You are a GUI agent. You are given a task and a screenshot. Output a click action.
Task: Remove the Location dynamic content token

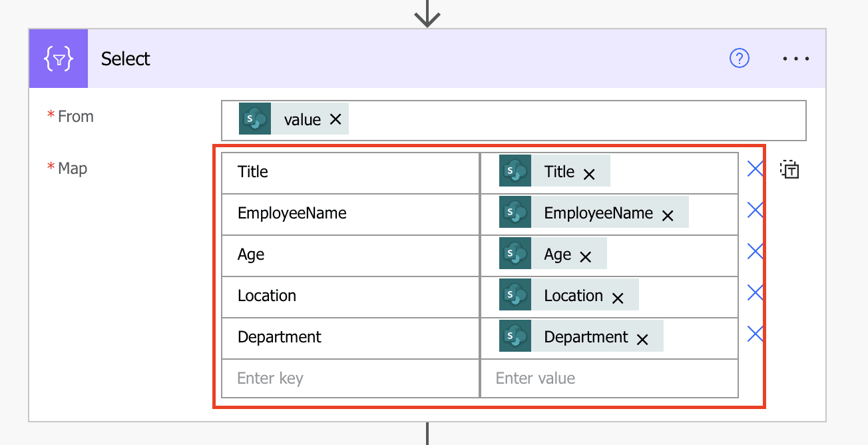point(618,298)
